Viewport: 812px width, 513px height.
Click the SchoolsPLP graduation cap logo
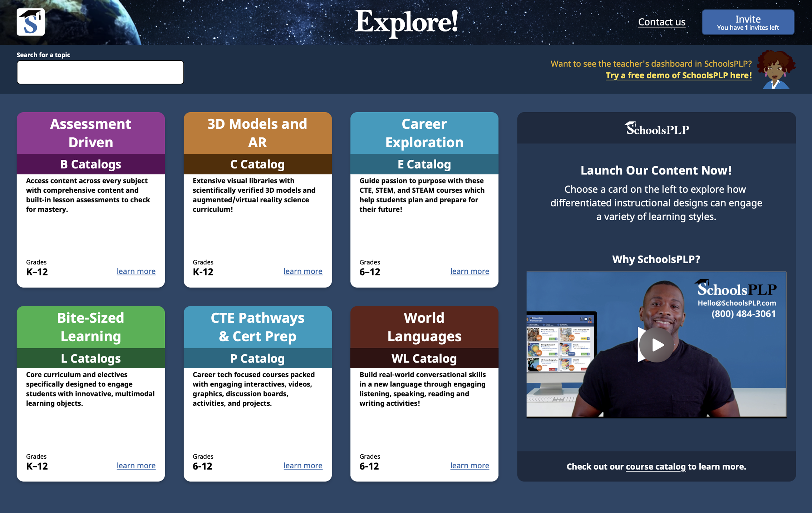coord(31,22)
